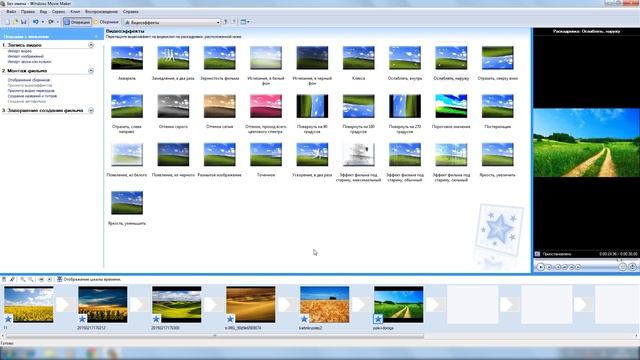Select the Ослабить, внутрь effect

click(x=405, y=58)
